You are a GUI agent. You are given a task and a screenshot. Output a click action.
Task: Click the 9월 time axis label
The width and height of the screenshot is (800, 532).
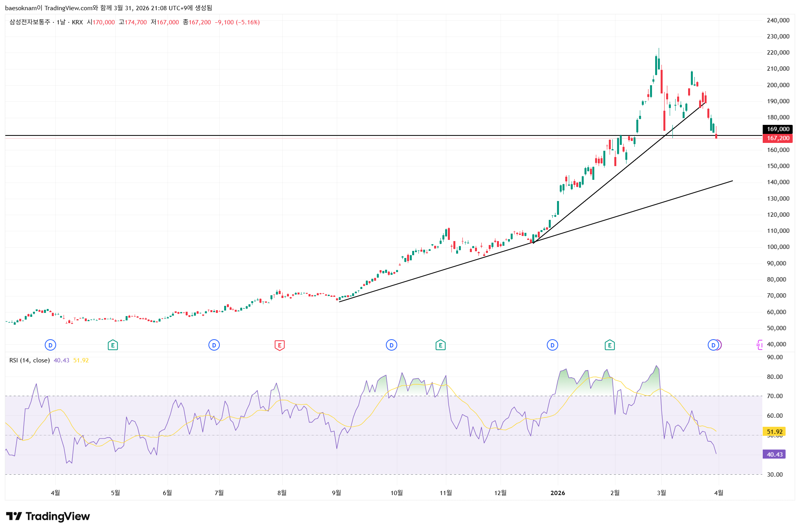click(x=336, y=493)
